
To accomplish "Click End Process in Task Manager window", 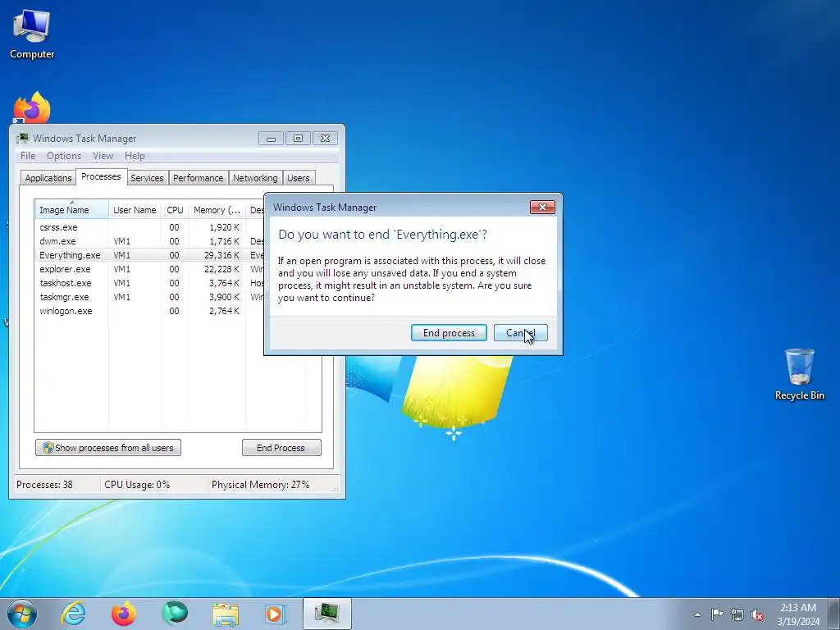I will click(x=281, y=448).
